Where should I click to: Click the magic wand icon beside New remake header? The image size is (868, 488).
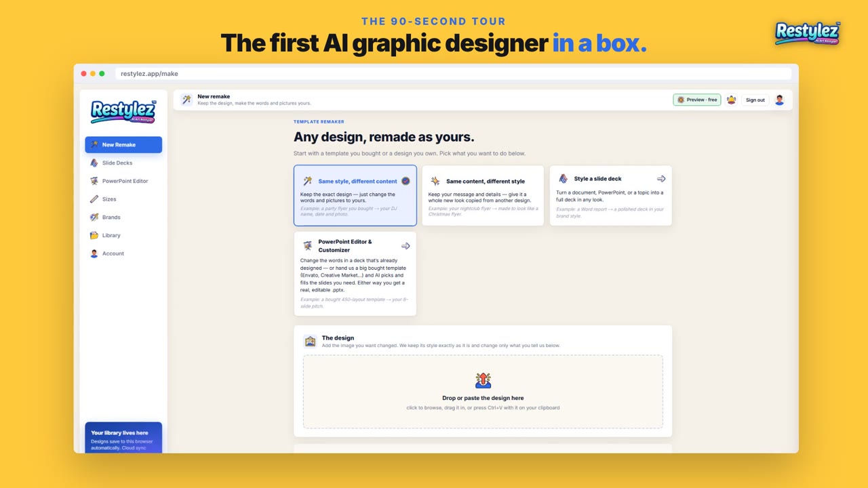click(186, 100)
